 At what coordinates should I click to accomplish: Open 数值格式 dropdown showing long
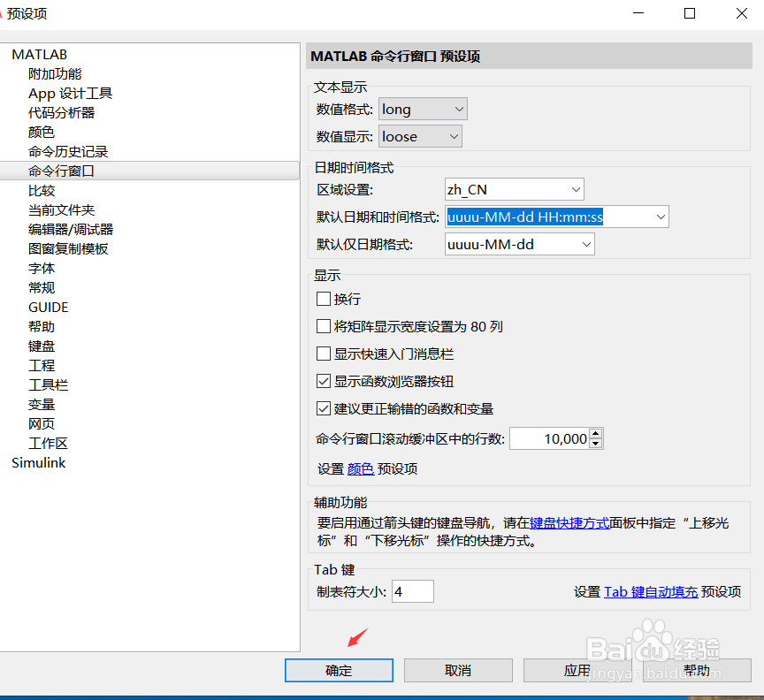coord(423,109)
